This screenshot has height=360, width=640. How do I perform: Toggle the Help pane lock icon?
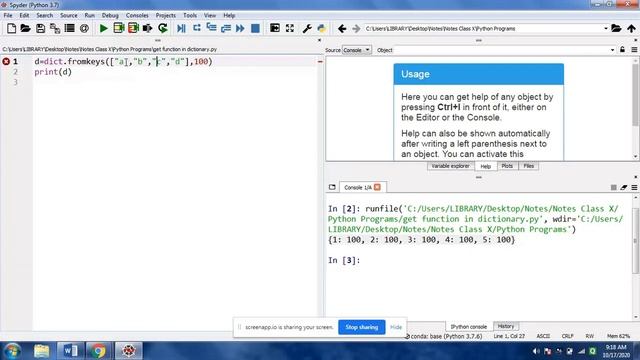coord(622,50)
